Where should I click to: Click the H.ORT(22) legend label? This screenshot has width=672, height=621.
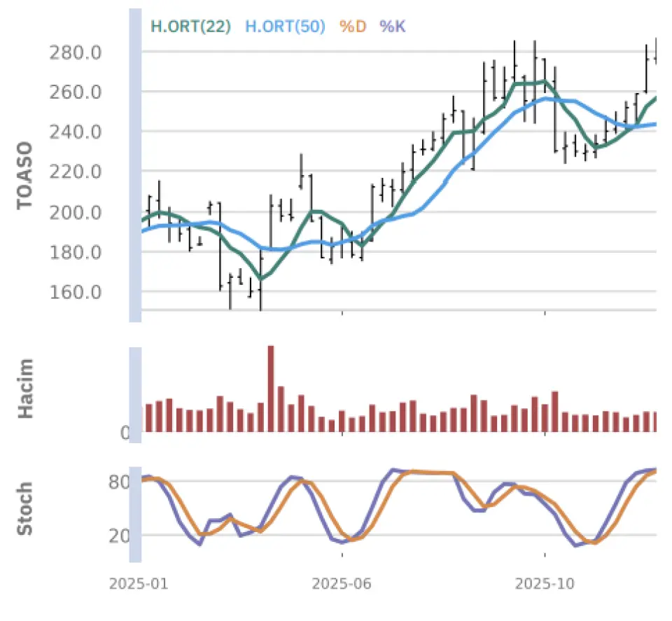coord(191,27)
